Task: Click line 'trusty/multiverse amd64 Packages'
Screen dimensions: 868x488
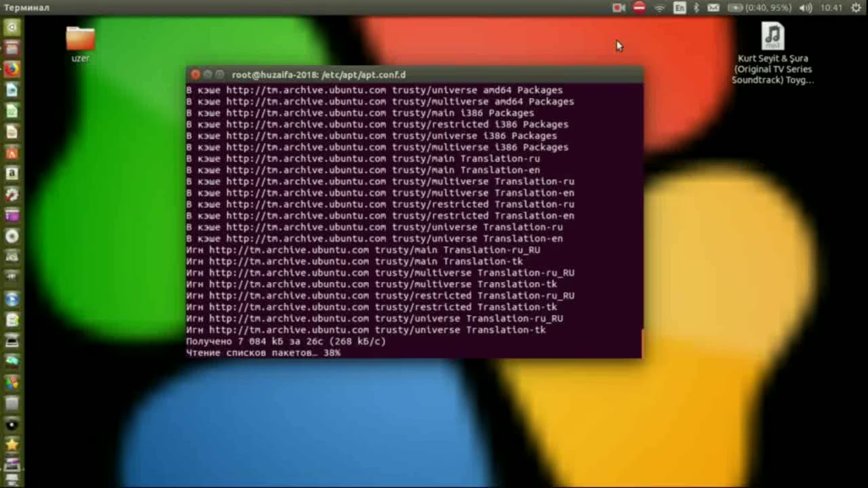Action: [380, 102]
